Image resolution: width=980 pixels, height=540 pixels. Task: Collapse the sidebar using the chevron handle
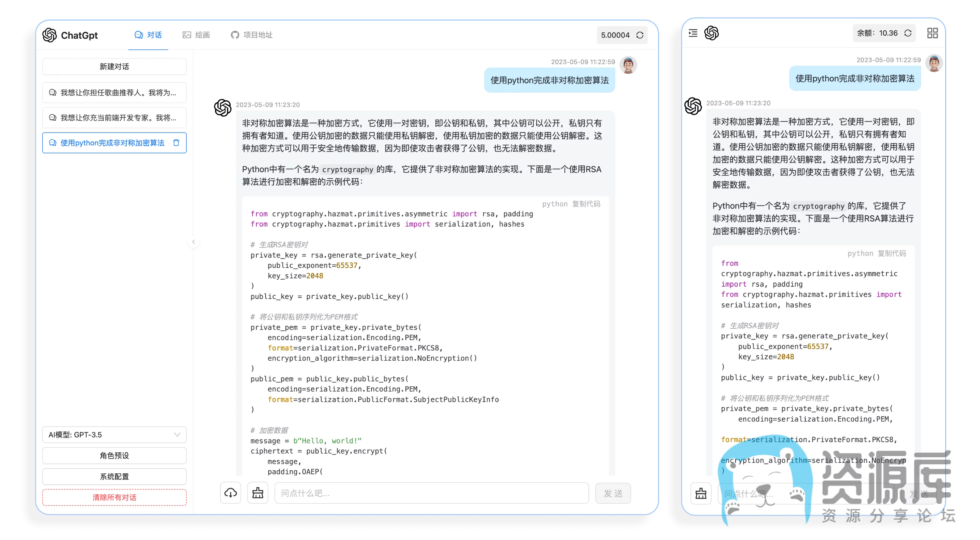(193, 241)
